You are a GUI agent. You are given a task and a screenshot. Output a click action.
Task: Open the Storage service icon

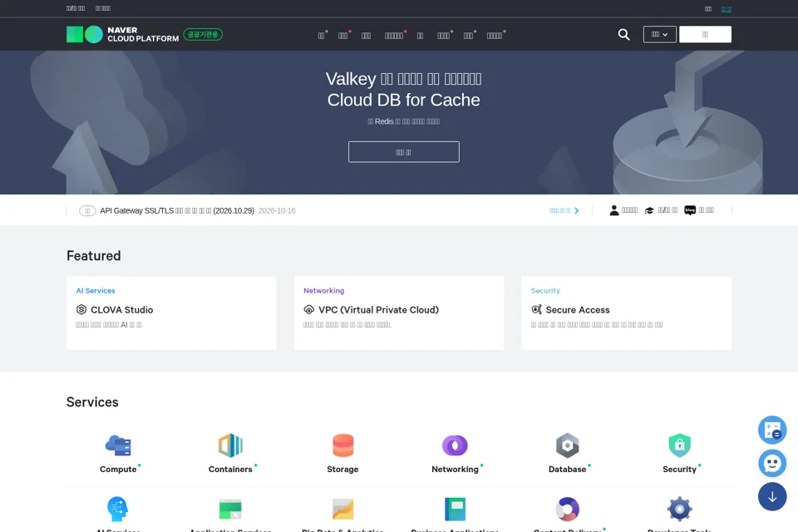click(x=342, y=446)
